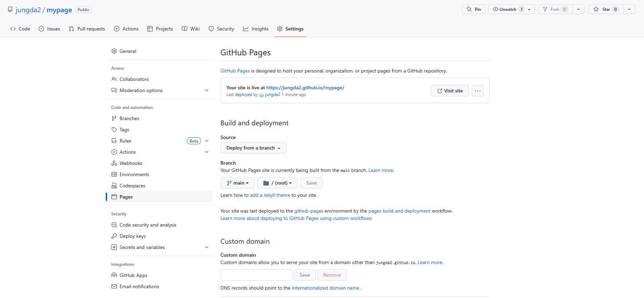This screenshot has height=298, width=644.
Task: Open the three-dot menu beside Visit site
Action: tap(478, 91)
